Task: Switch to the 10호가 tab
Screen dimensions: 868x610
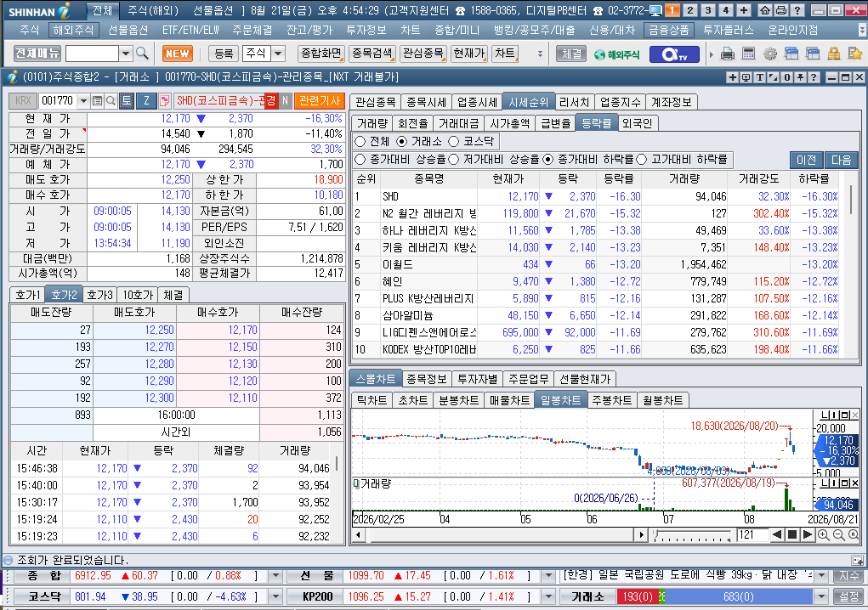Action: point(138,295)
